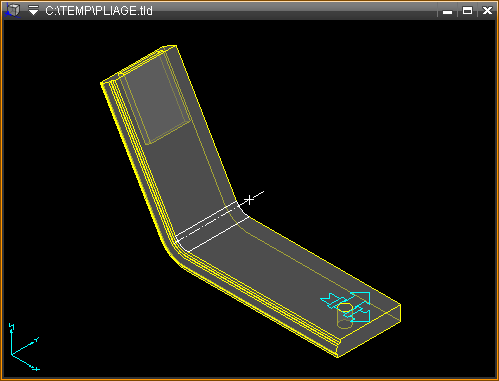The width and height of the screenshot is (499, 381).
Task: Click the upper-right cyan arrow near the hole
Action: point(361,298)
